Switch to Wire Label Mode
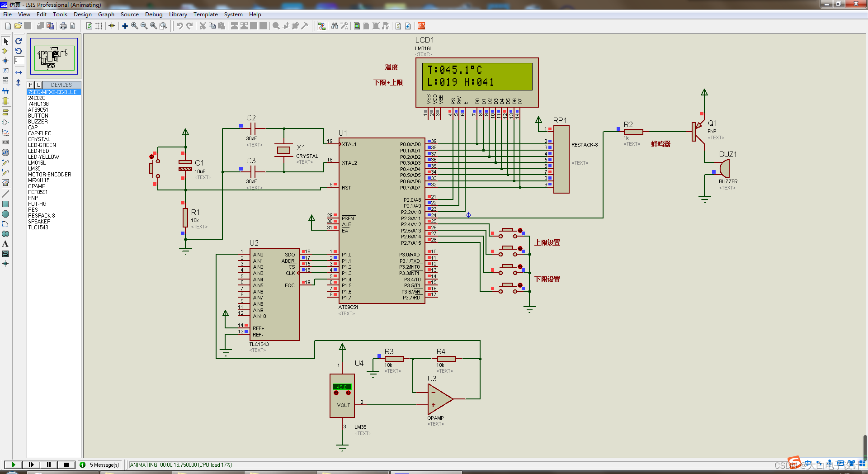 [5, 71]
